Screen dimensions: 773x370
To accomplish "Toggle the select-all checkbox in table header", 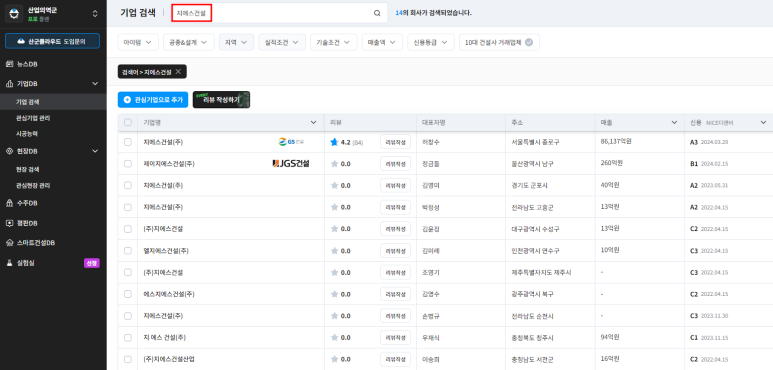I will 128,122.
